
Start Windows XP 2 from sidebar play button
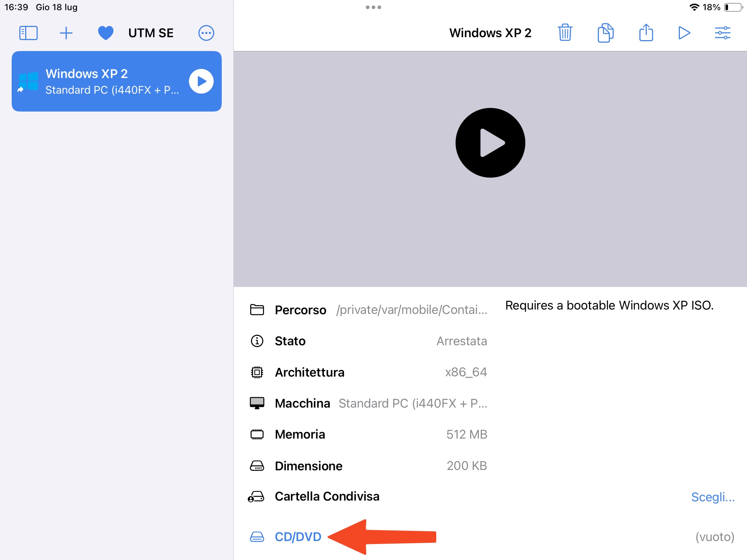(x=201, y=81)
